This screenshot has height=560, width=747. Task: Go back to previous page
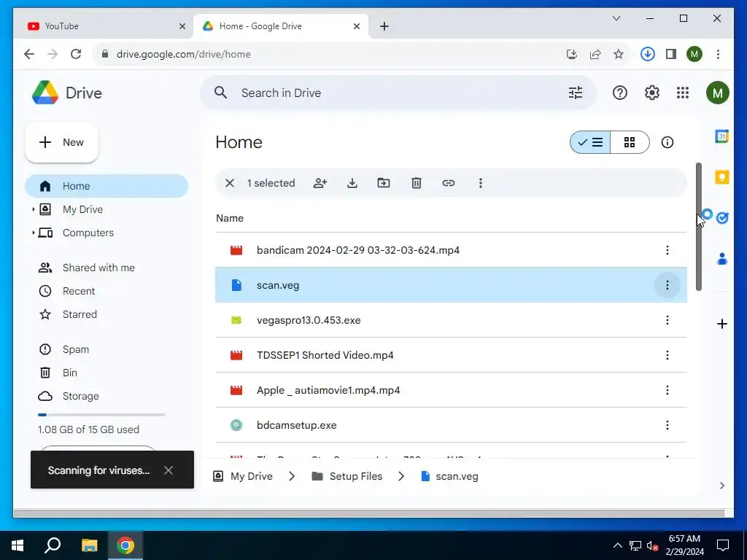coord(29,54)
